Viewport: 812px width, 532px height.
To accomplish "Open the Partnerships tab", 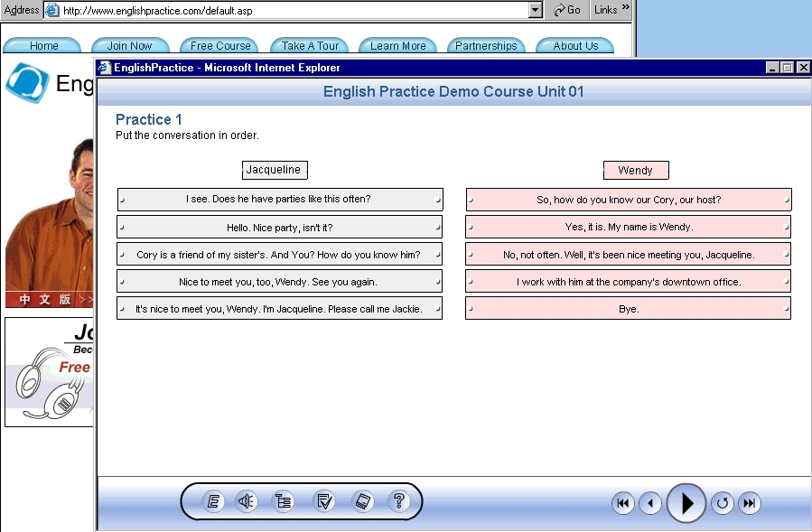I will (x=486, y=46).
